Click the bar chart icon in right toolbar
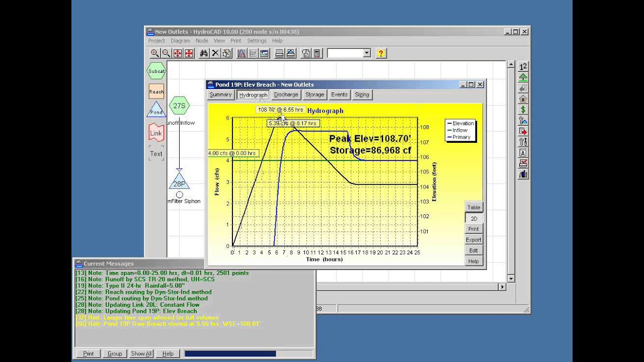644x362 pixels. click(523, 174)
